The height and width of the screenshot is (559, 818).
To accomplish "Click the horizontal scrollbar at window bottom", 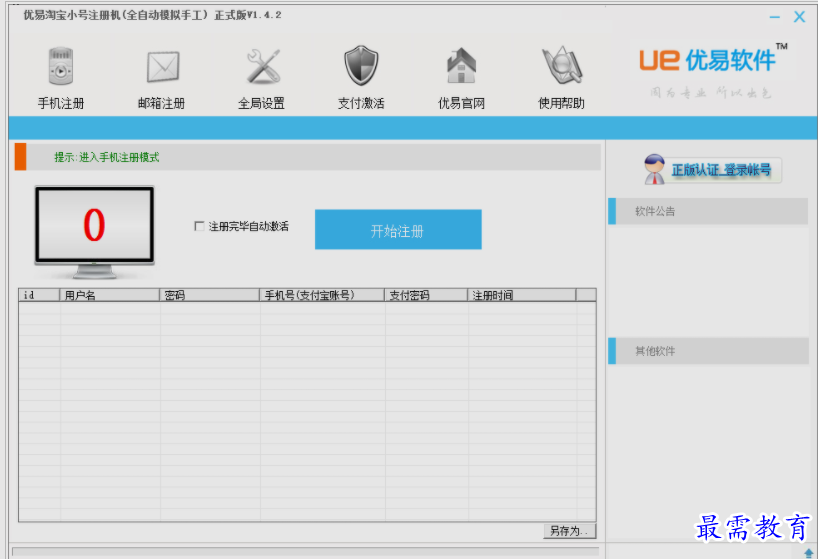I will (x=306, y=551).
